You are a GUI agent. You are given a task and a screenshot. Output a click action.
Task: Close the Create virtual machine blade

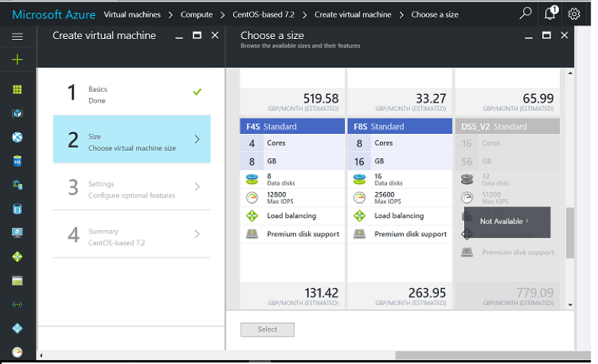215,35
